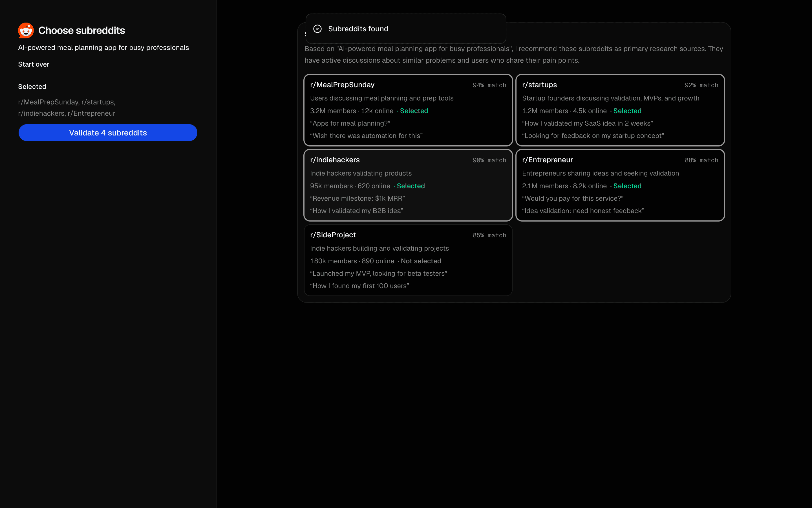Click 'Selected' status on r/startups card
The width and height of the screenshot is (812, 508).
tap(627, 111)
